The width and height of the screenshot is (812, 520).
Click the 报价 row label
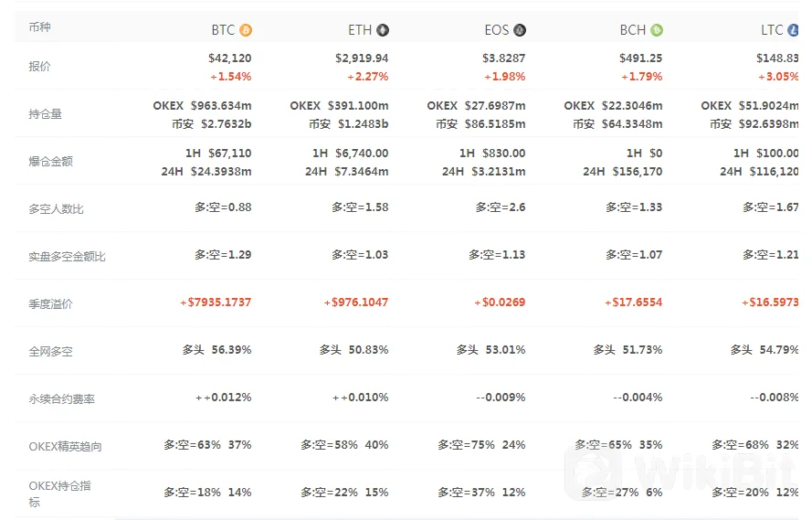coord(40,67)
